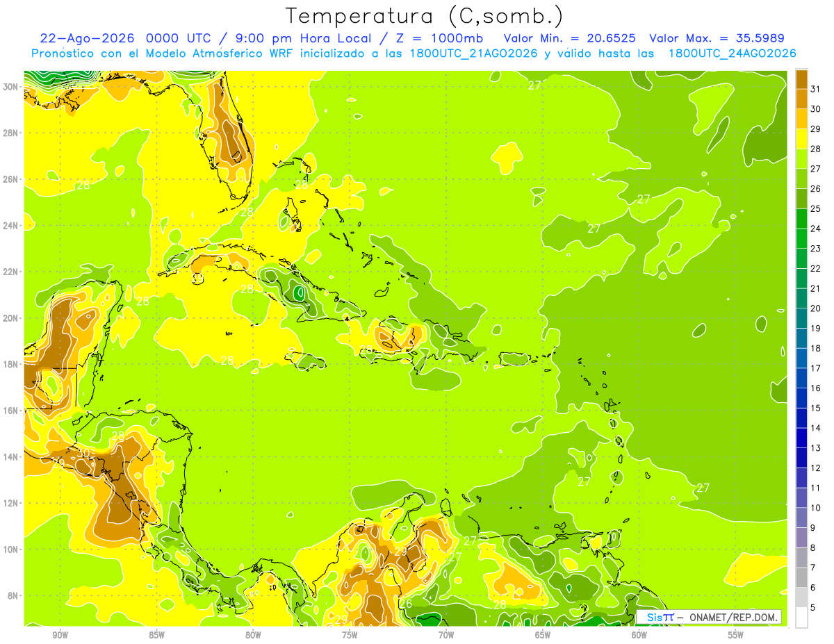Click the '14N' latitude axis label

11,457
